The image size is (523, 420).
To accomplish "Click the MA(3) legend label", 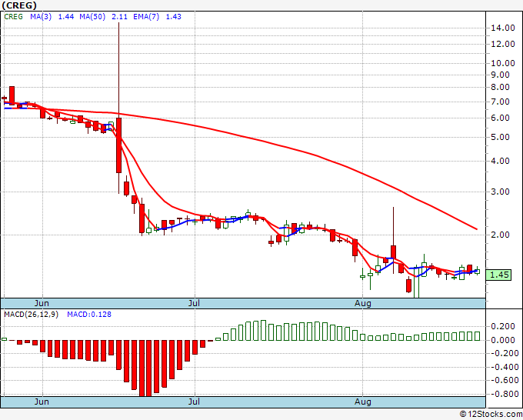I will (41, 17).
